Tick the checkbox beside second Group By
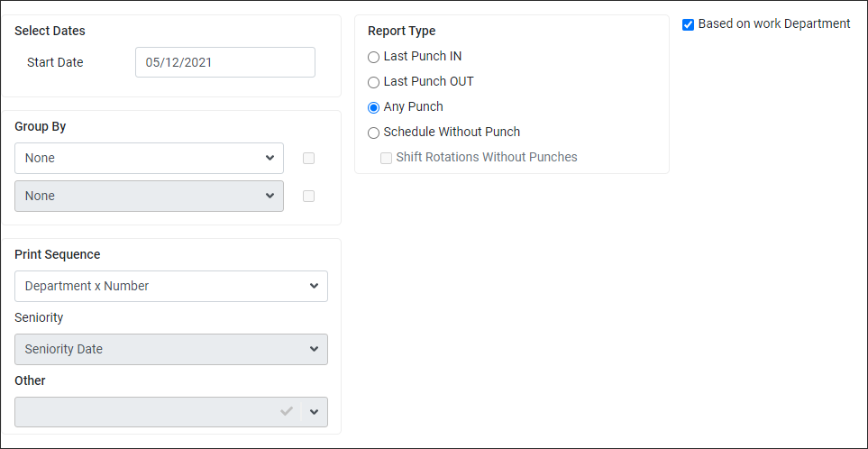Screen dimensions: 868x449 pos(309,196)
